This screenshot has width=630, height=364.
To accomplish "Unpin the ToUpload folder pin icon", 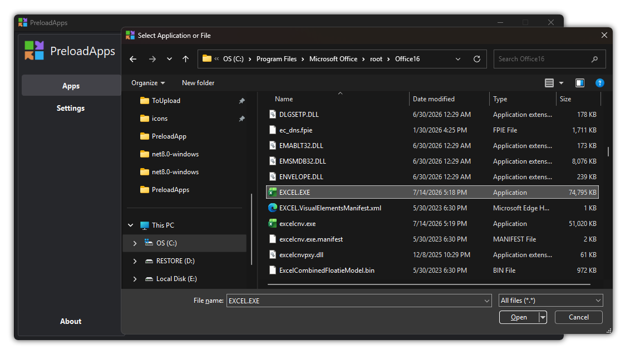I will (242, 101).
